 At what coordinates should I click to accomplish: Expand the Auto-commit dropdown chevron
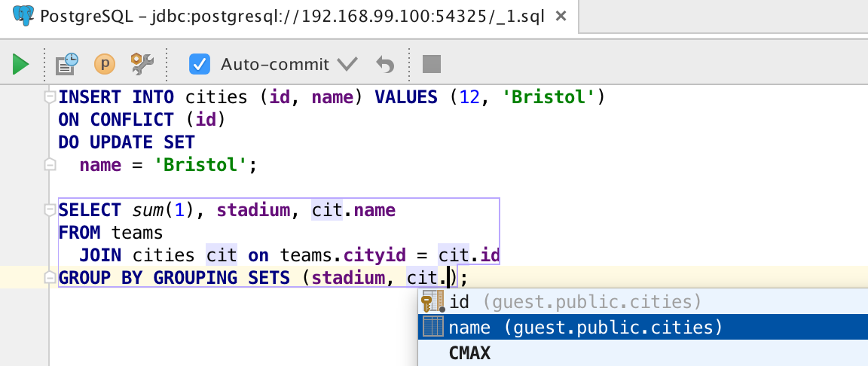pos(347,64)
